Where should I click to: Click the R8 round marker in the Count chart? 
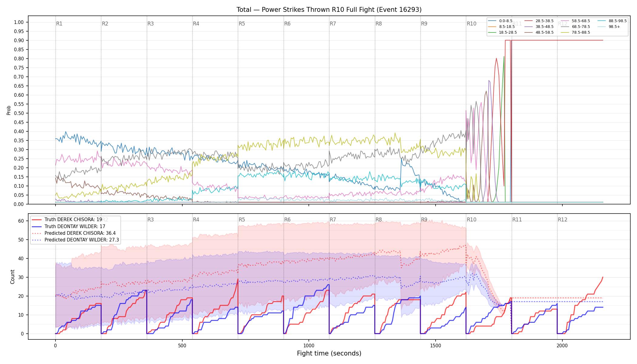pos(379,220)
